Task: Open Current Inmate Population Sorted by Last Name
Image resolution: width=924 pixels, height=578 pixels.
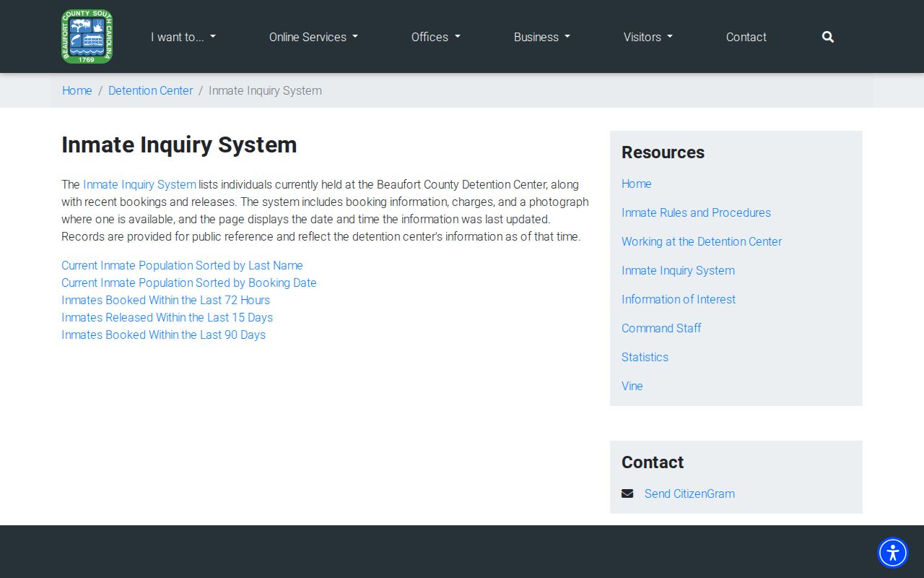Action: (x=182, y=265)
